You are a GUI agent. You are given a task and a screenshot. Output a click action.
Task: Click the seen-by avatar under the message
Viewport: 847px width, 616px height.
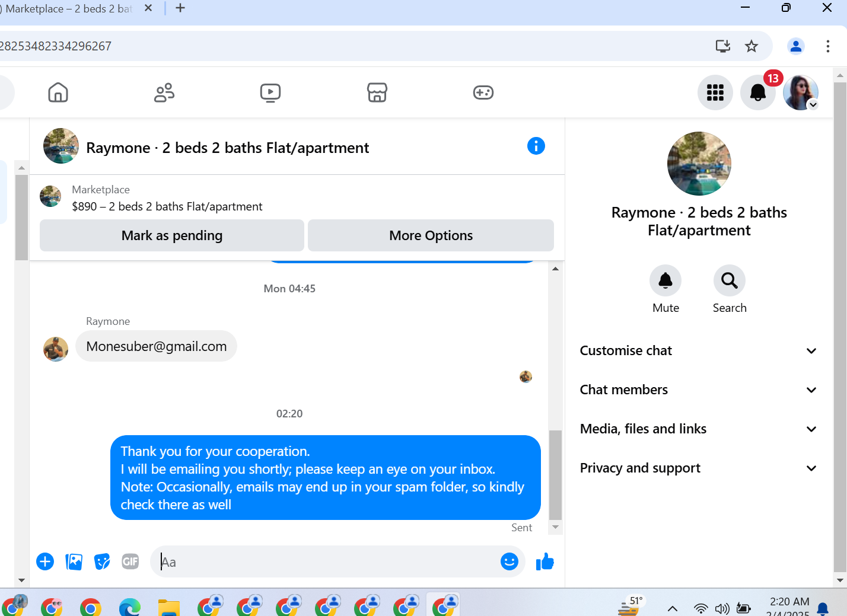[526, 376]
